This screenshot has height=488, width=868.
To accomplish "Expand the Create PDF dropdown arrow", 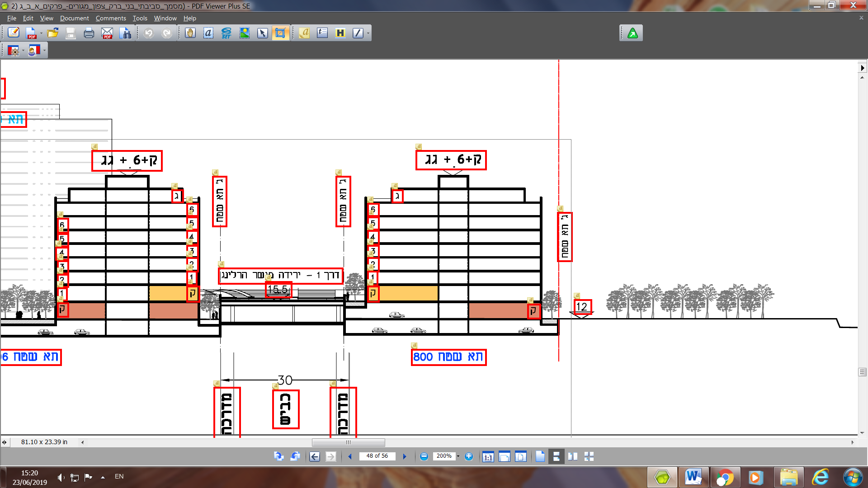I will click(41, 33).
